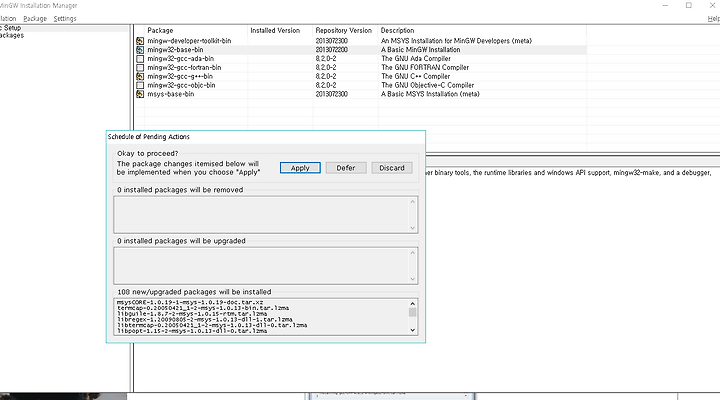The width and height of the screenshot is (720, 400).
Task: Click up arrow of removed packages list
Action: pos(412,202)
